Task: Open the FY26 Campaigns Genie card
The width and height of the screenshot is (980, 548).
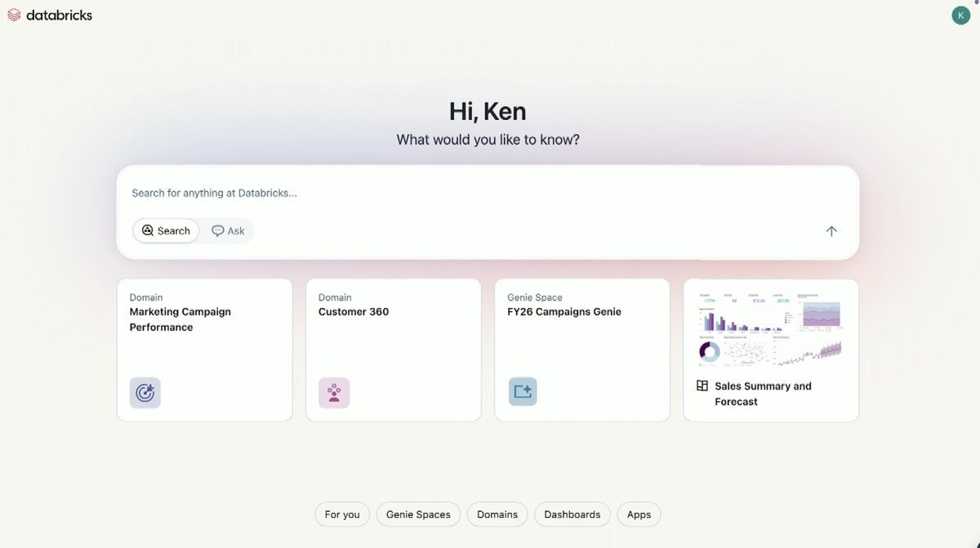Action: point(582,350)
